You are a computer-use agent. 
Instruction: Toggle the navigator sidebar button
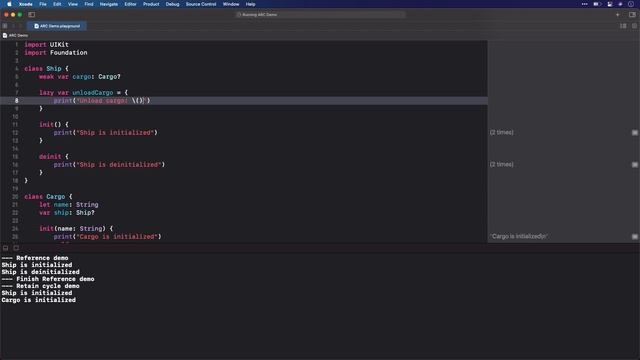(x=31, y=15)
